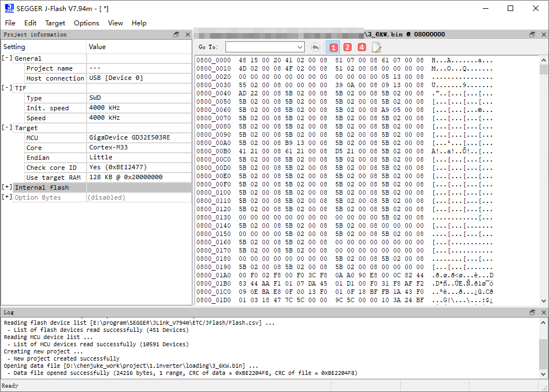549x392 pixels.
Task: Switch hex view to 4-byte width
Action: pos(362,47)
